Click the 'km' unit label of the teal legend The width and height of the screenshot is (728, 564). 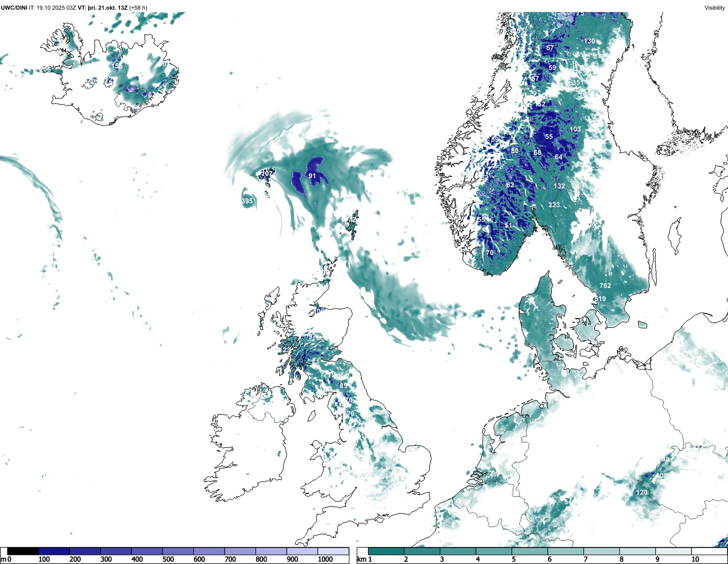pyautogui.click(x=361, y=560)
